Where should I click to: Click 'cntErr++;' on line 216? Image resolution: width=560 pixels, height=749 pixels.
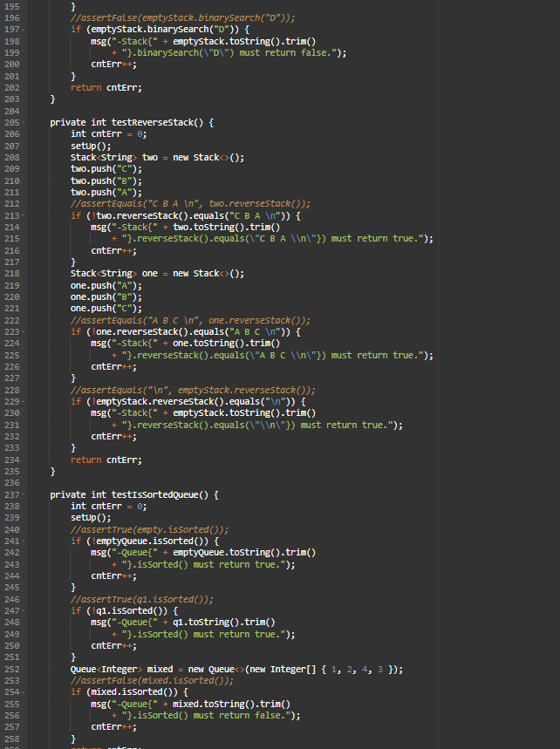[113, 251]
